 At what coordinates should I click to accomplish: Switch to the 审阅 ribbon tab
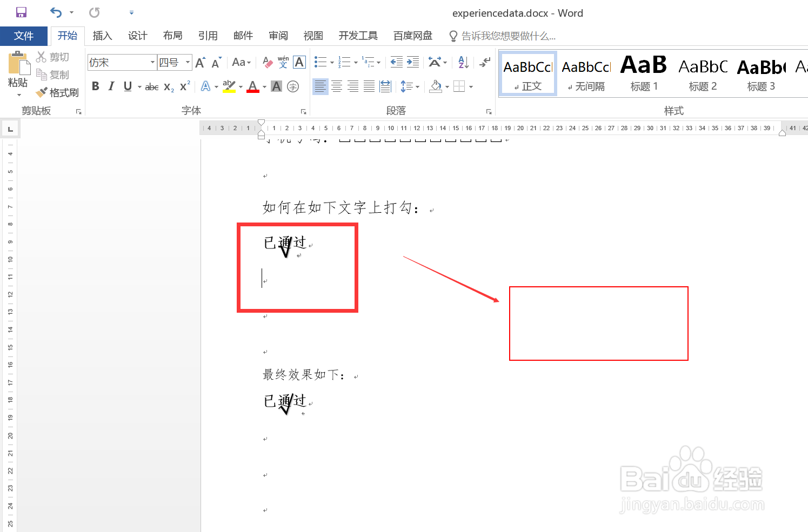tap(278, 36)
